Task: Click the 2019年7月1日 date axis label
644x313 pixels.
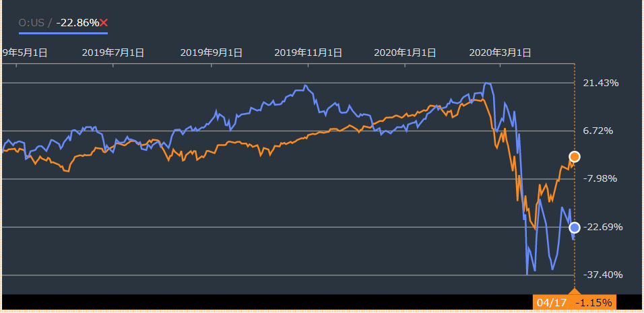Action: coord(113,53)
